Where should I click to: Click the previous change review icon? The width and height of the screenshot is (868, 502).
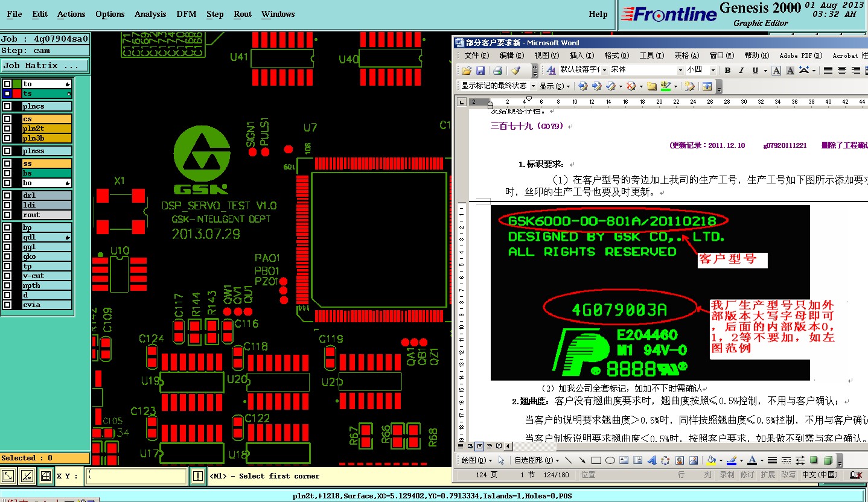582,86
